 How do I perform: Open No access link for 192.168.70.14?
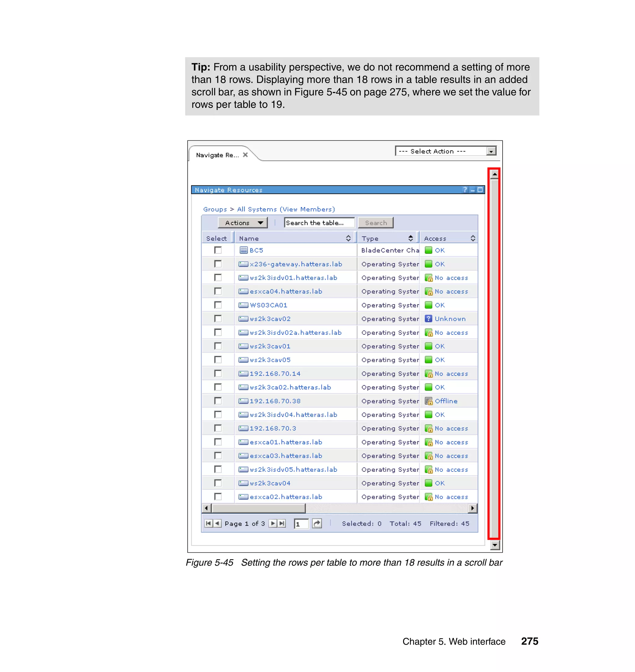point(451,374)
